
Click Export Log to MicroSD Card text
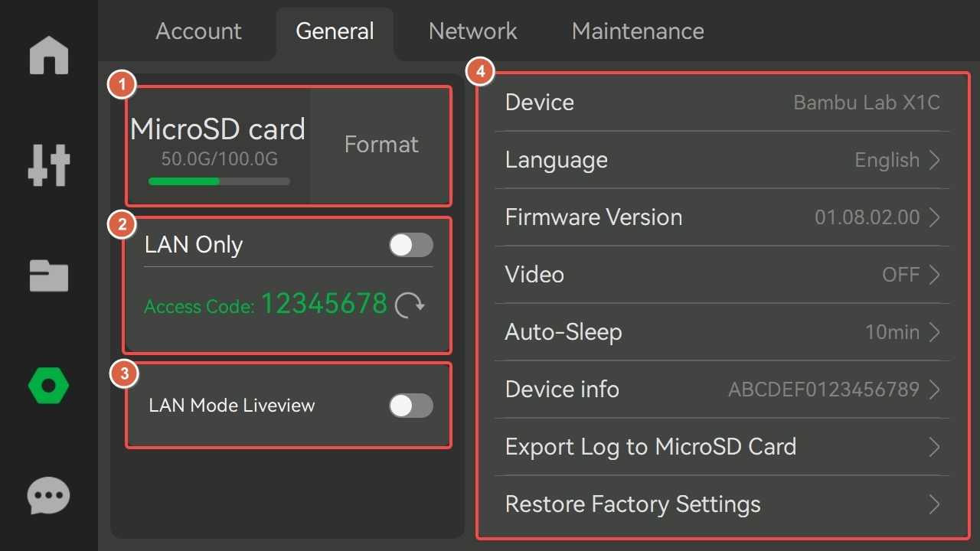click(x=651, y=447)
